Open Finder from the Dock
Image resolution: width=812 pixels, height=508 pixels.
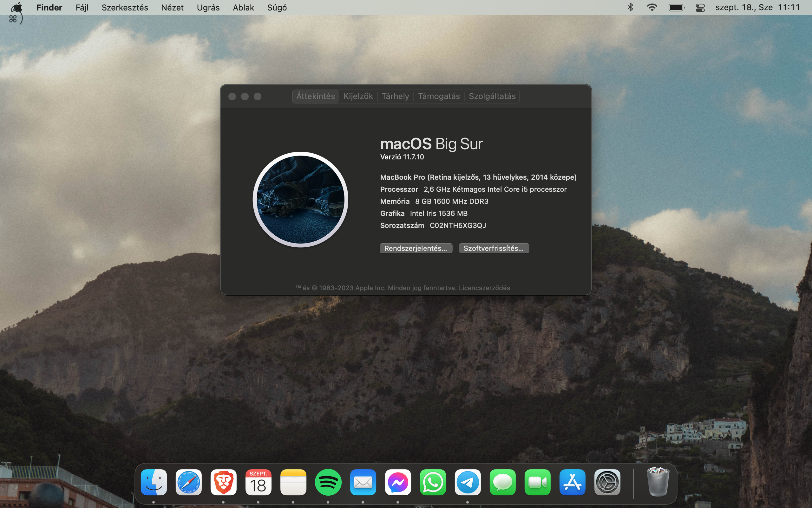point(154,482)
